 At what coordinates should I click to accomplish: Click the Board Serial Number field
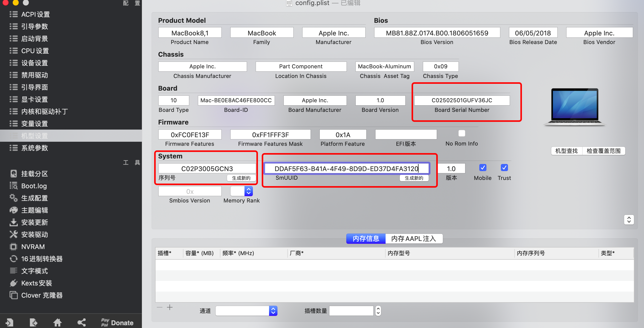(462, 100)
